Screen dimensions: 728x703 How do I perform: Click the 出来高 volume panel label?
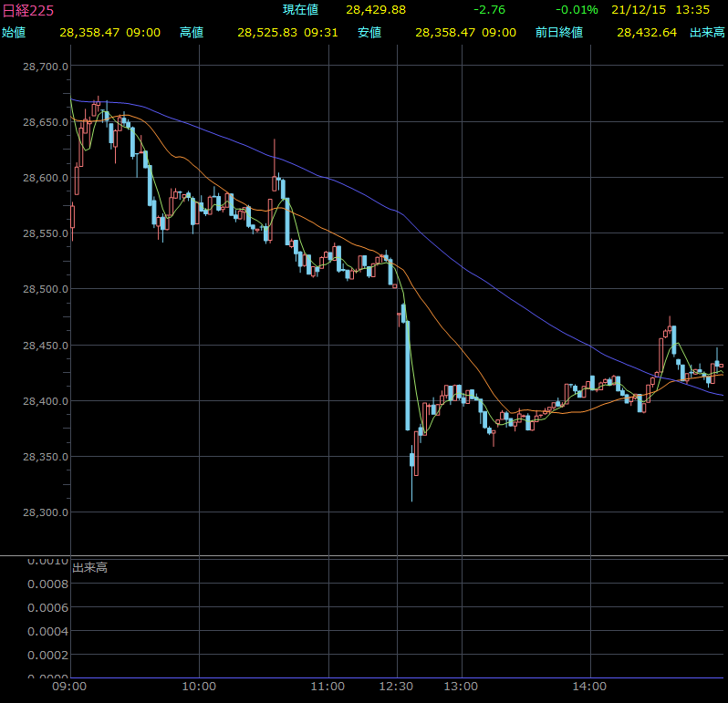click(x=90, y=567)
